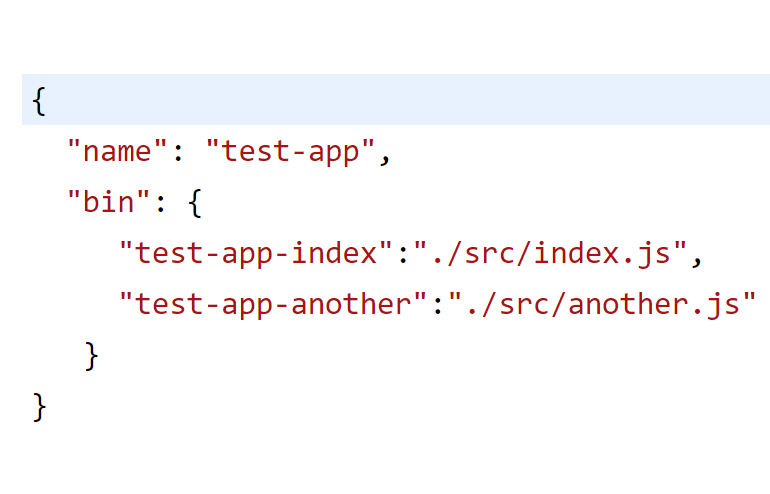Click the comma after "./src/index.js"

[696, 257]
